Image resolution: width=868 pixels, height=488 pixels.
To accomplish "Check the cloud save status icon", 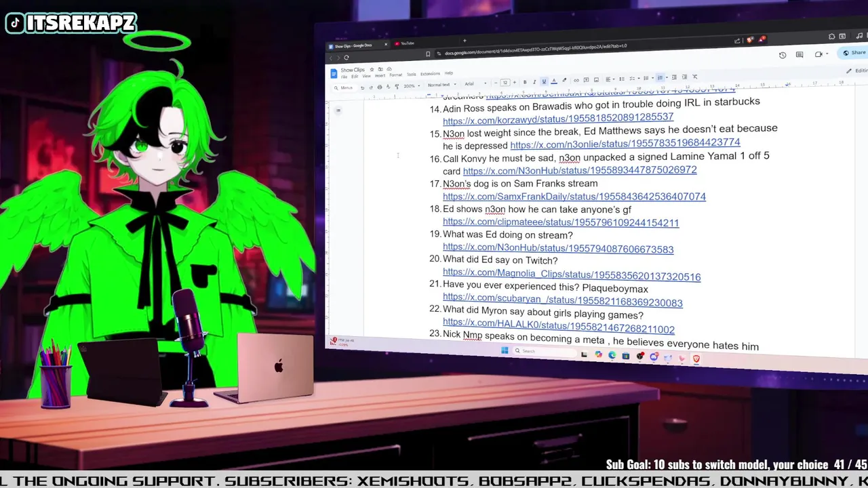I will (389, 69).
